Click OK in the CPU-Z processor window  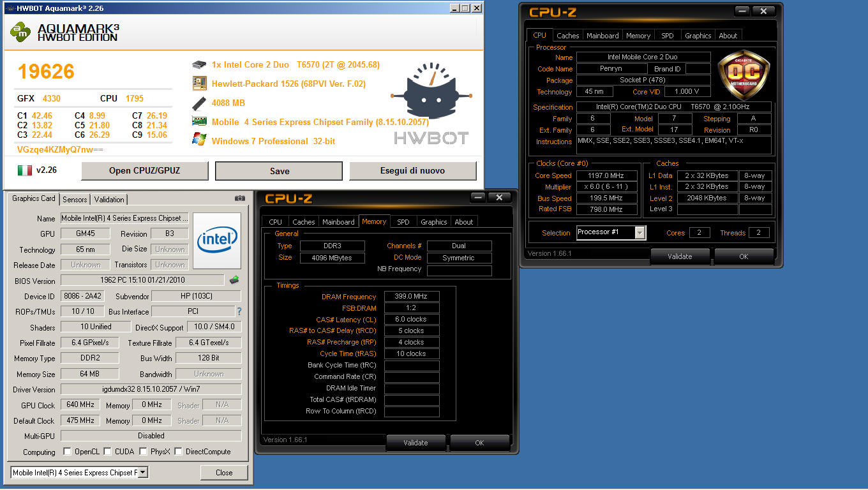point(744,256)
